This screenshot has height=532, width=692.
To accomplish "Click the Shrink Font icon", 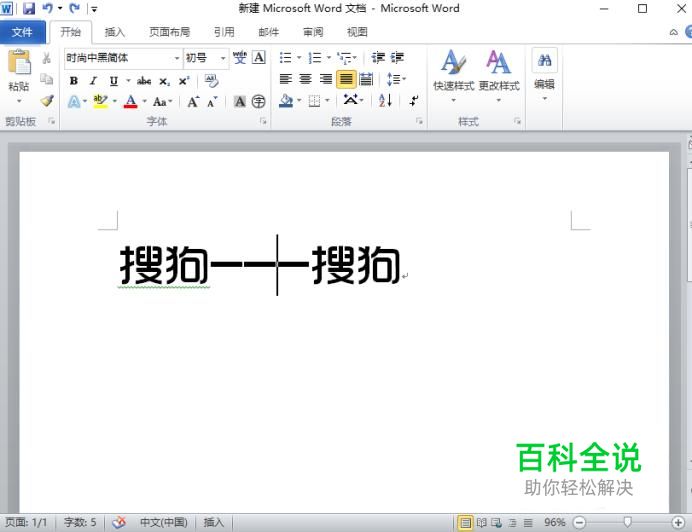I will pyautogui.click(x=212, y=102).
